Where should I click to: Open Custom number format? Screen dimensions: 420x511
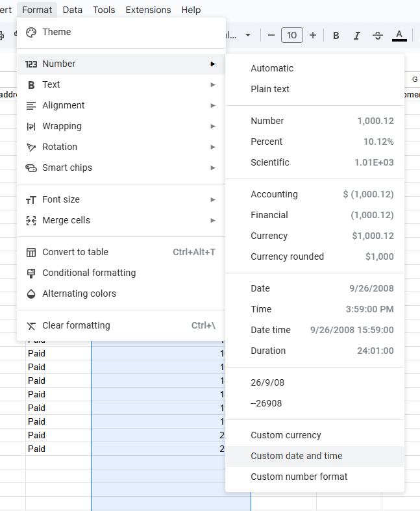coord(315,477)
